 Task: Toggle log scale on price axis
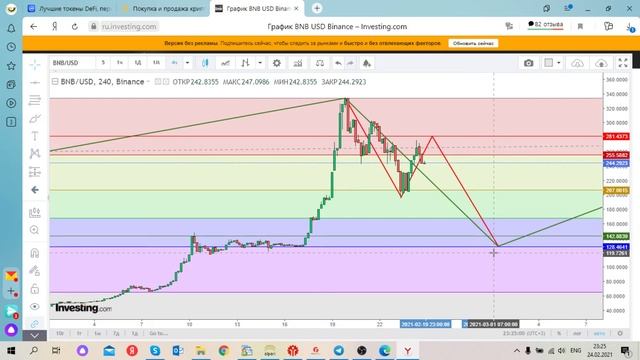tap(577, 333)
